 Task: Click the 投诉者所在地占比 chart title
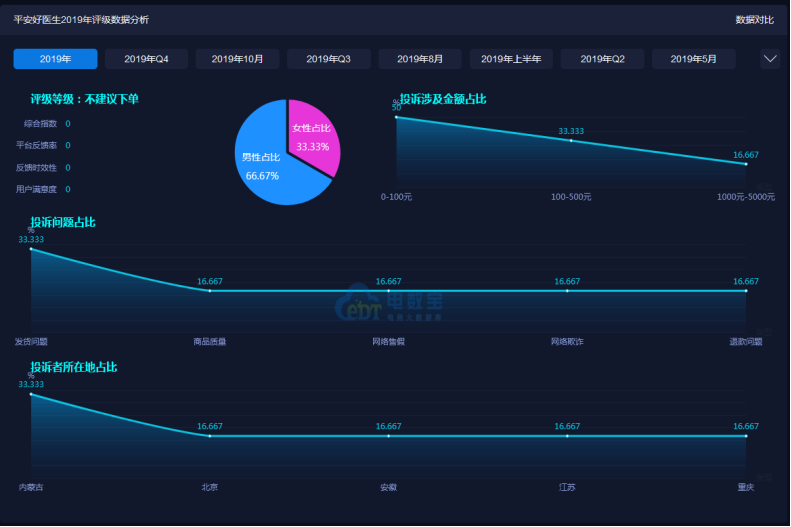(74, 367)
